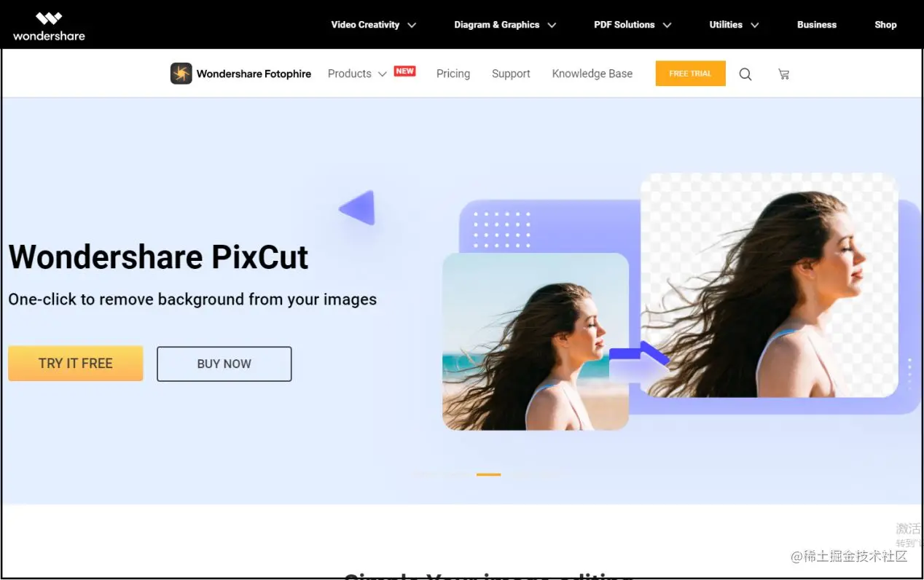Click the TRY IT FREE button
924x580 pixels.
click(x=76, y=364)
